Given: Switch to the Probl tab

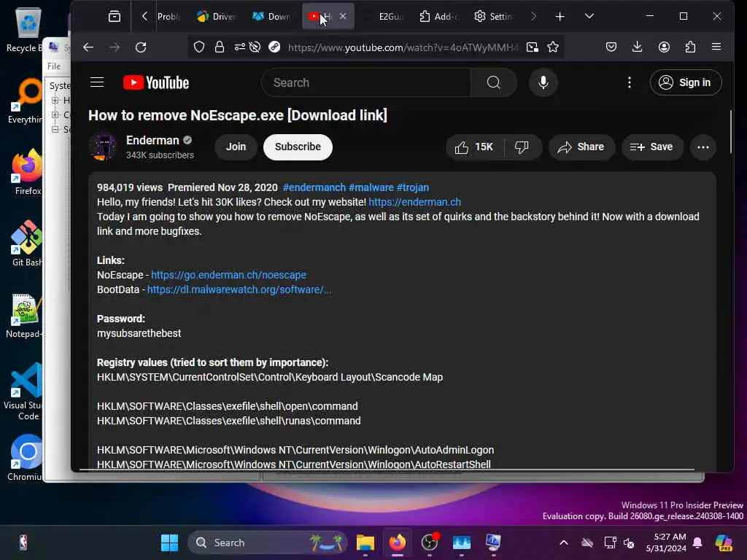Looking at the screenshot, I should point(169,17).
